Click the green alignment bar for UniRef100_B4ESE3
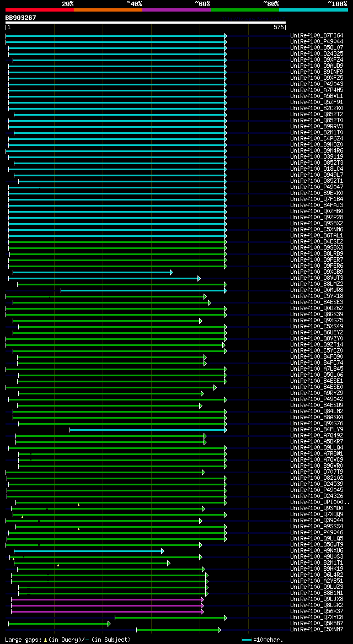Screen dimensions: 353x644 (111, 302)
